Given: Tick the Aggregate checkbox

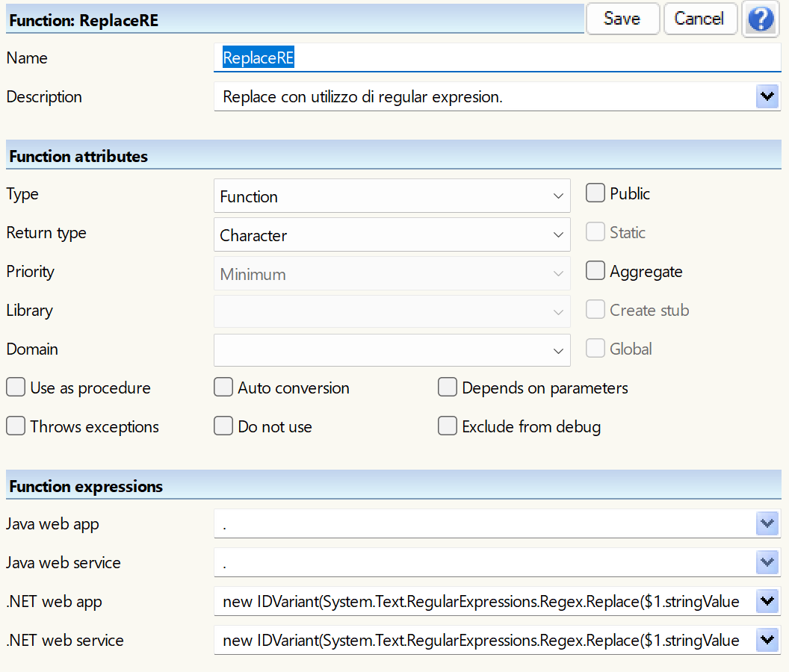Looking at the screenshot, I should (x=595, y=271).
